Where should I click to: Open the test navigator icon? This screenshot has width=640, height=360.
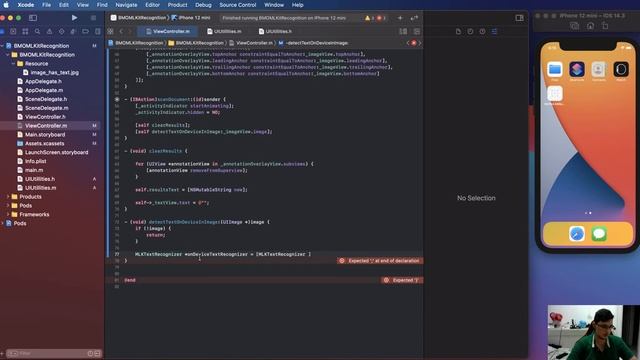pos(61,31)
